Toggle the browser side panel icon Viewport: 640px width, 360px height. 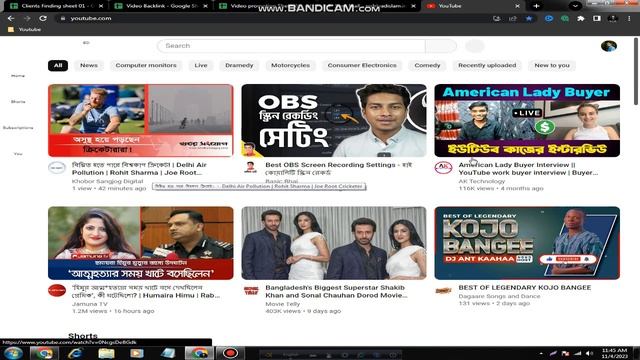click(x=597, y=18)
